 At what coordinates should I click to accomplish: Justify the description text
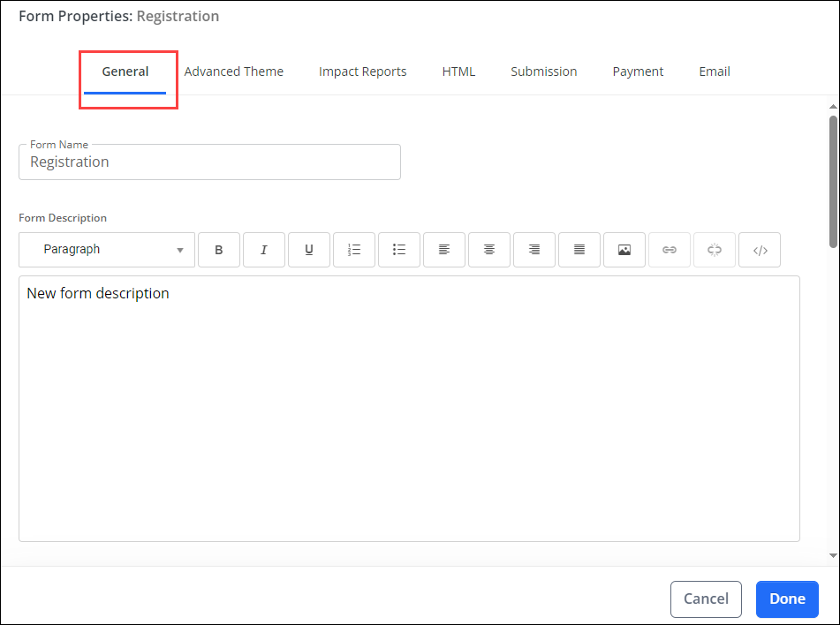pyautogui.click(x=579, y=250)
